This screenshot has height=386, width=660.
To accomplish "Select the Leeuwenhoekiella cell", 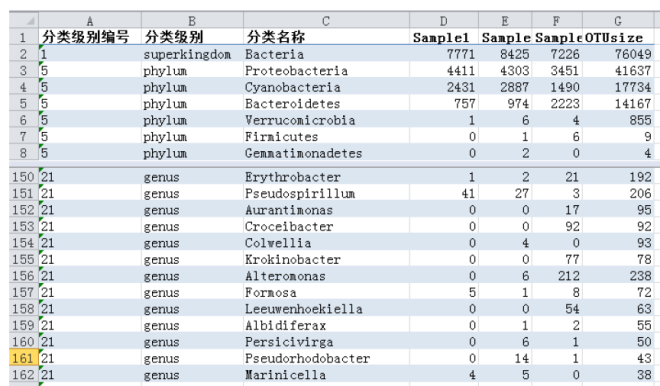I will [326, 309].
